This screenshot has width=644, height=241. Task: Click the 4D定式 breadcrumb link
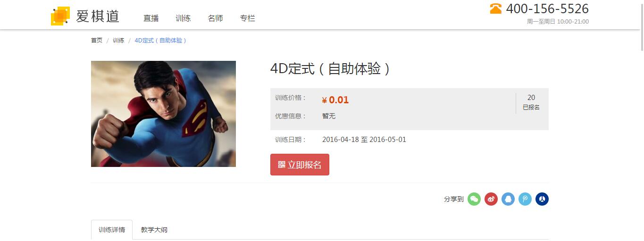coord(161,41)
